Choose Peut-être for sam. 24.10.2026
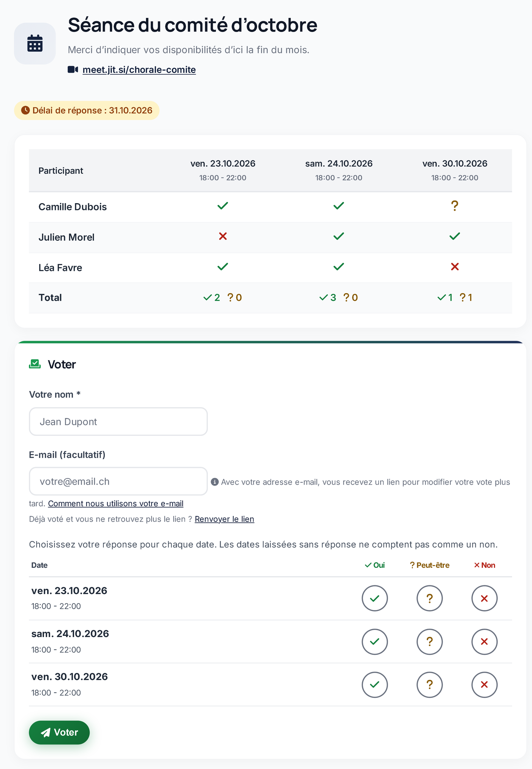532x769 pixels. (430, 642)
